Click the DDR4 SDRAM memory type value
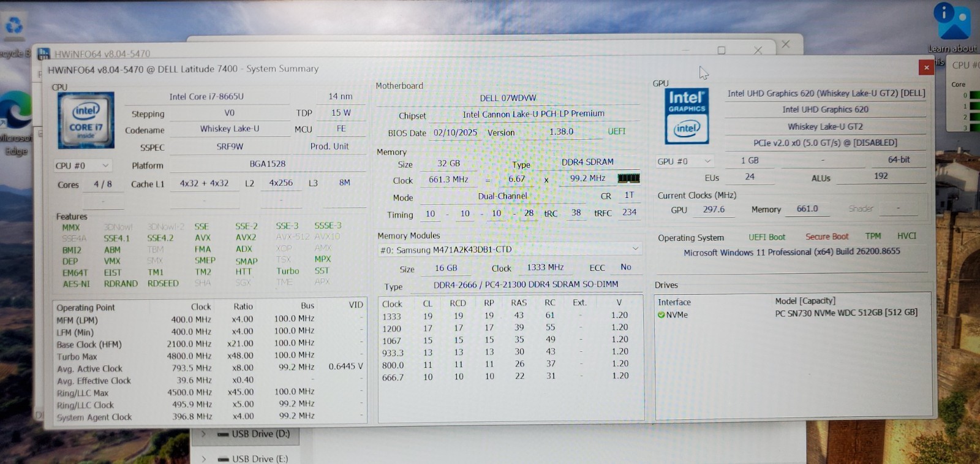Screen dimensions: 980x464 pos(587,162)
